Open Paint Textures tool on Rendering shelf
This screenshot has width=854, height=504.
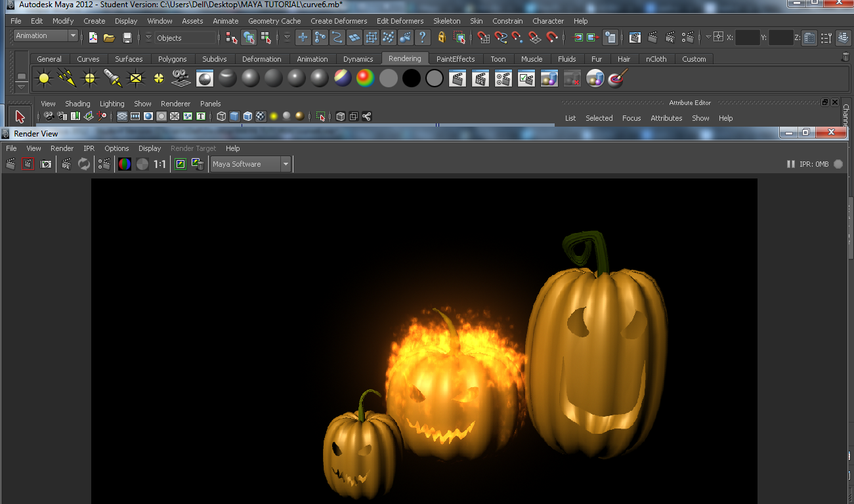point(618,79)
